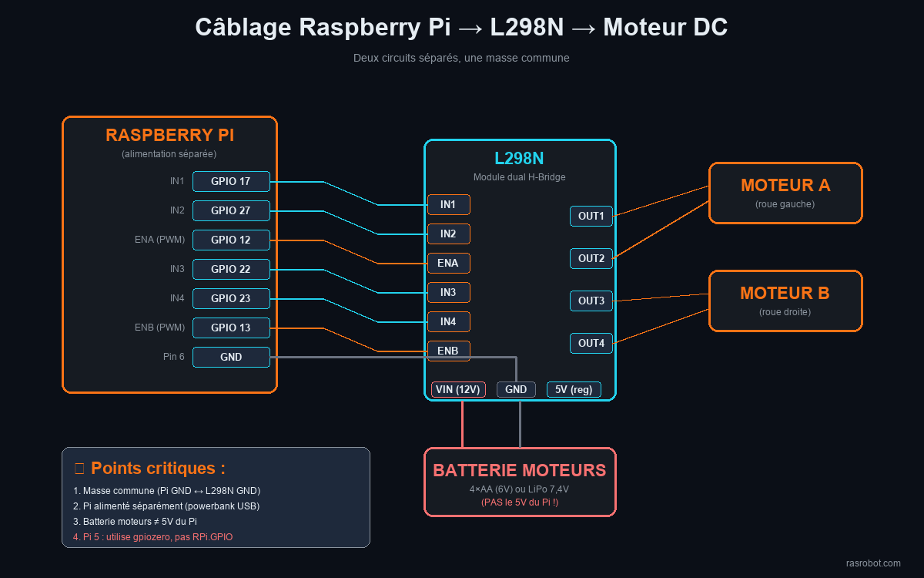Click the GPIO 27 pin box
Screen dimensions: 924x578
[x=231, y=210]
